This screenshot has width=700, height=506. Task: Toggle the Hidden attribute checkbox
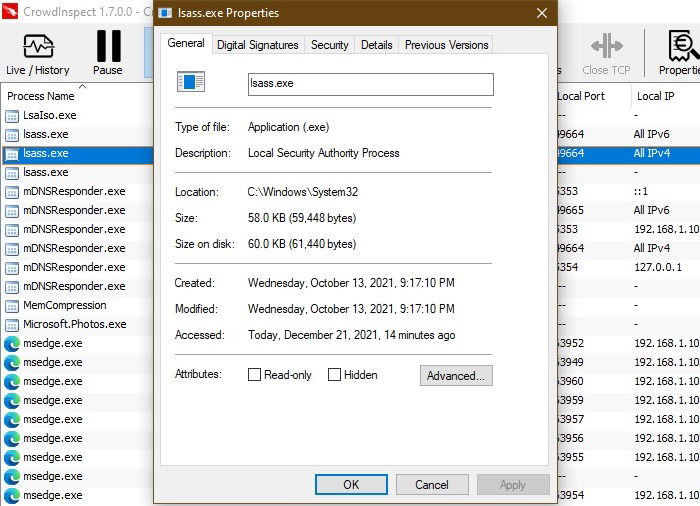[334, 374]
